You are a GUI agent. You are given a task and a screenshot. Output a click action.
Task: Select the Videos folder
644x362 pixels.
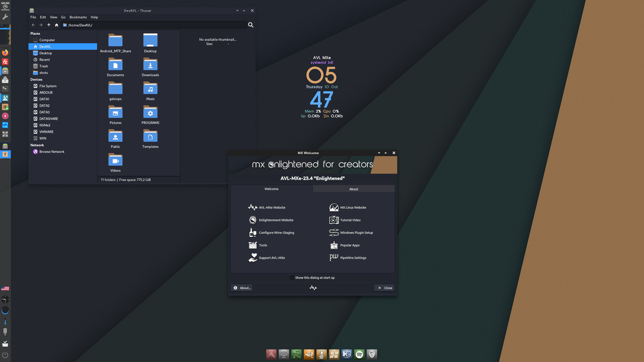click(115, 163)
